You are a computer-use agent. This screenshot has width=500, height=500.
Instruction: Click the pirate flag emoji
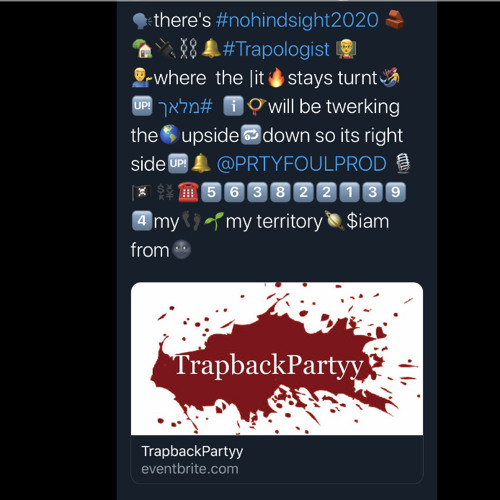tap(142, 193)
